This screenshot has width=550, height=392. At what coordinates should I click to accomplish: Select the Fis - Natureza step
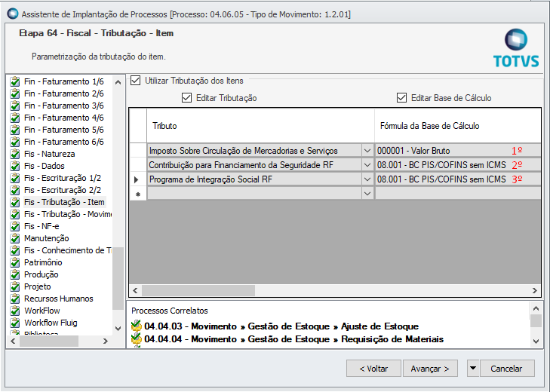(x=50, y=154)
